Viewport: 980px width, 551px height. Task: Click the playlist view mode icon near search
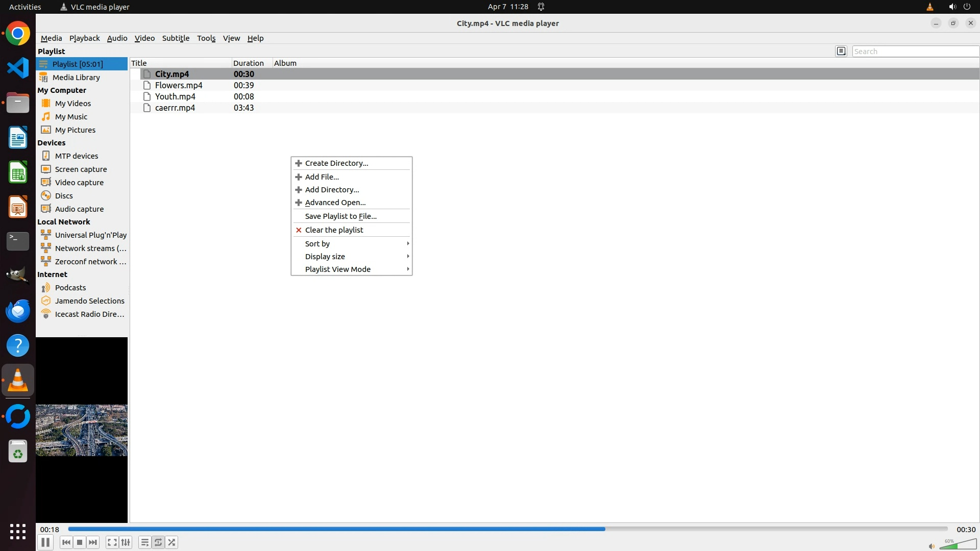[x=841, y=51]
